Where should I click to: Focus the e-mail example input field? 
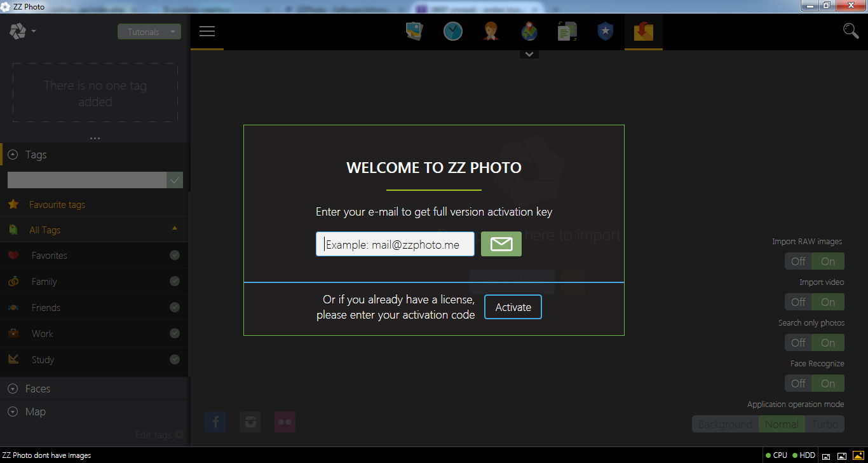[x=395, y=244]
